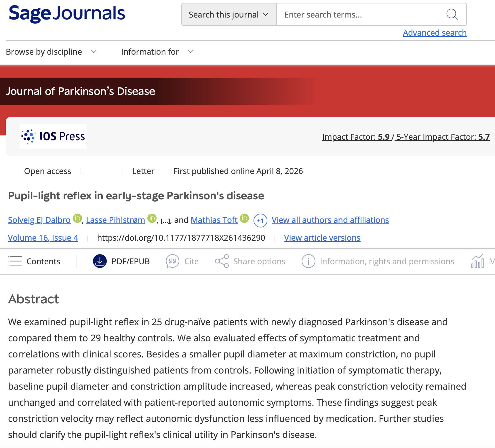Open Information, rights and permissions
The image size is (495, 448).
387,261
